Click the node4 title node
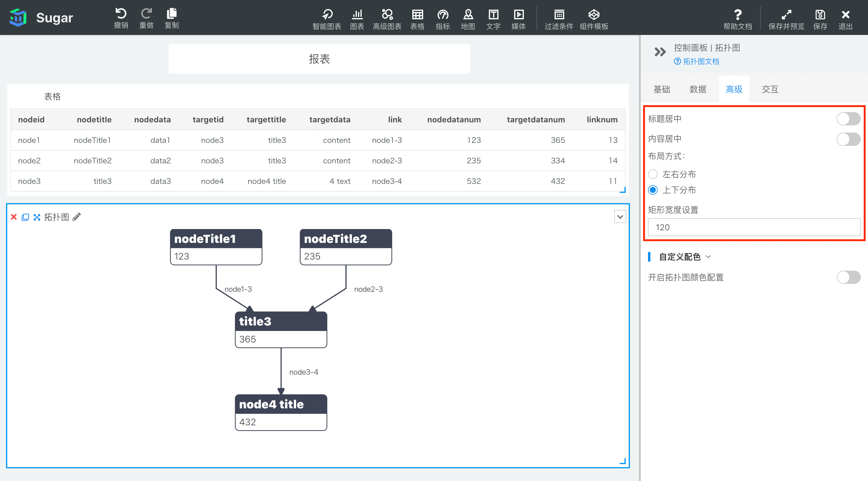Viewport: 868px width, 481px height. (x=281, y=413)
